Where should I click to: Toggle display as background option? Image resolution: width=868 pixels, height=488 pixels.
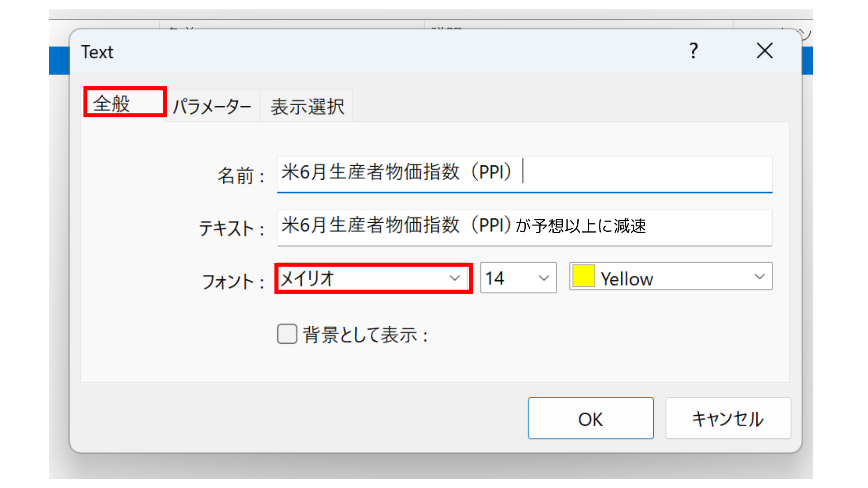click(287, 334)
